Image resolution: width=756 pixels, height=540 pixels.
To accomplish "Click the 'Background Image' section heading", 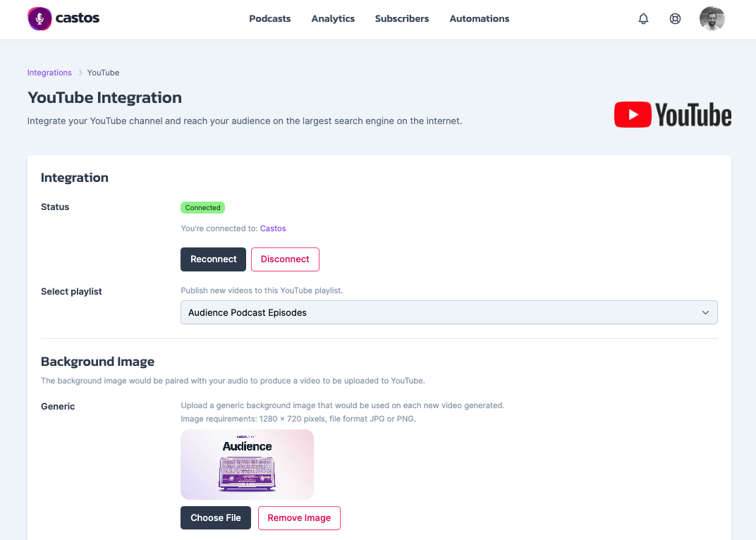I will 97,362.
